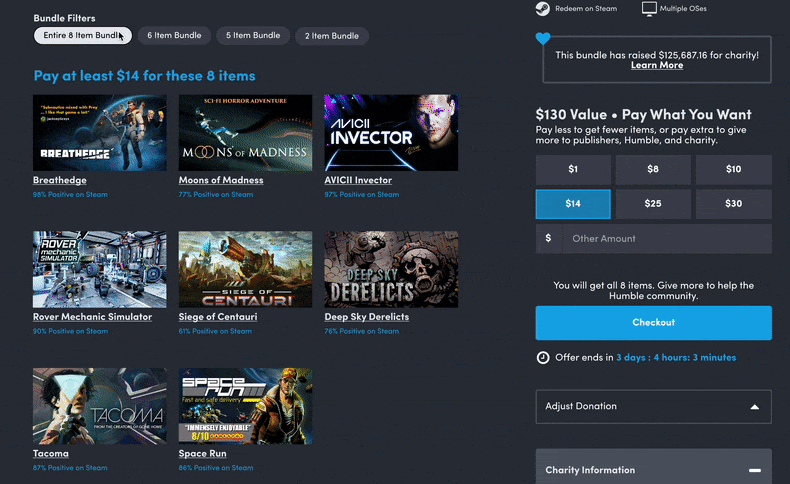Viewport: 790px width, 484px height.
Task: Click the Steam logo icon
Action: tap(543, 9)
